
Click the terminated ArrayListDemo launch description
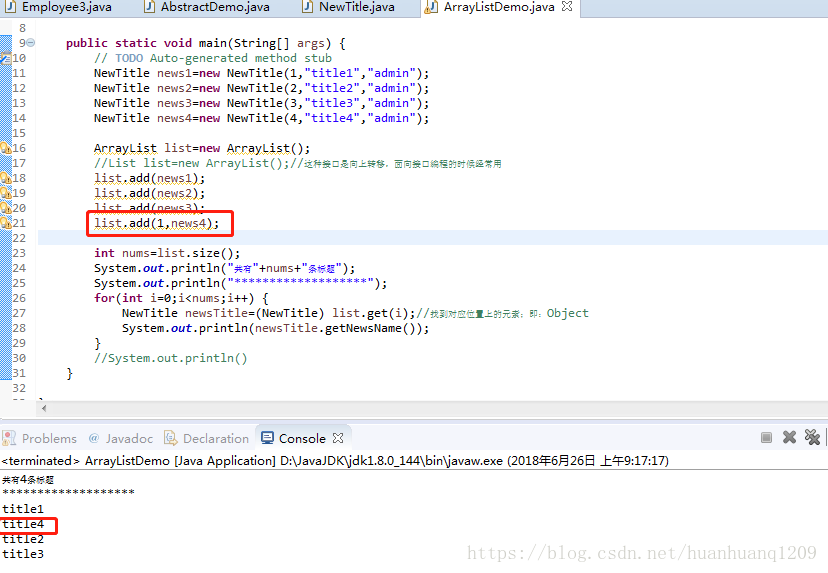point(335,461)
